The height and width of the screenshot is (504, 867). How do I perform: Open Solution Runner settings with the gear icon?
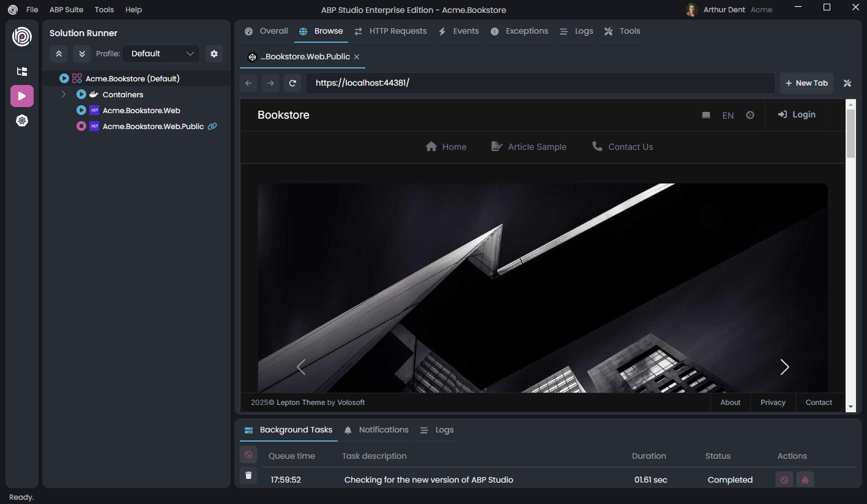coord(214,54)
